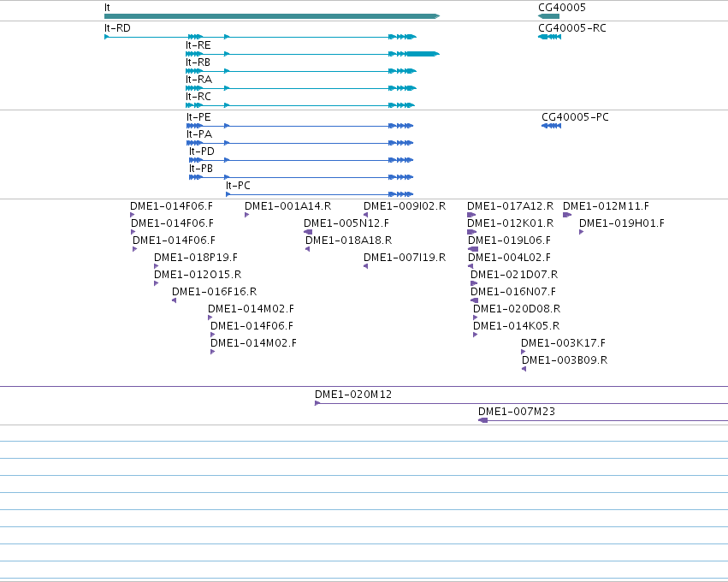728x582 pixels.
Task: Click the DME1-001A14.R BAC end label
Action: point(287,206)
